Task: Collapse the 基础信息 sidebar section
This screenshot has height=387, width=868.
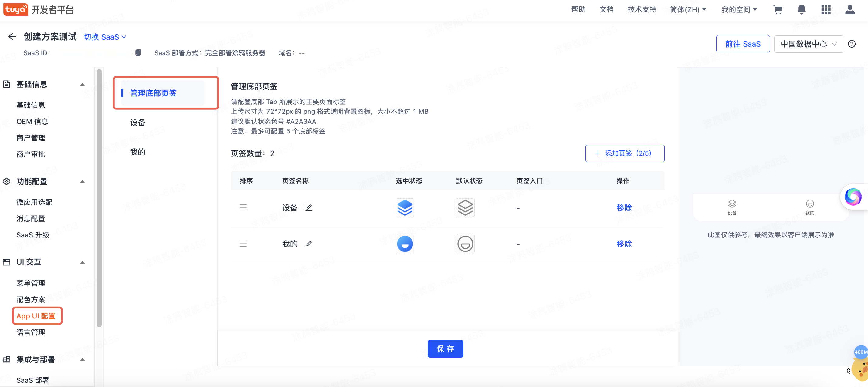Action: 82,85
